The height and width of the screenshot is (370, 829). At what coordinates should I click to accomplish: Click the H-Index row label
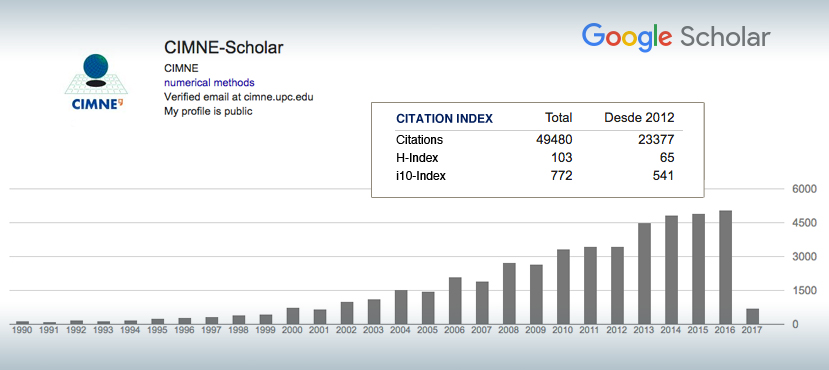point(417,158)
